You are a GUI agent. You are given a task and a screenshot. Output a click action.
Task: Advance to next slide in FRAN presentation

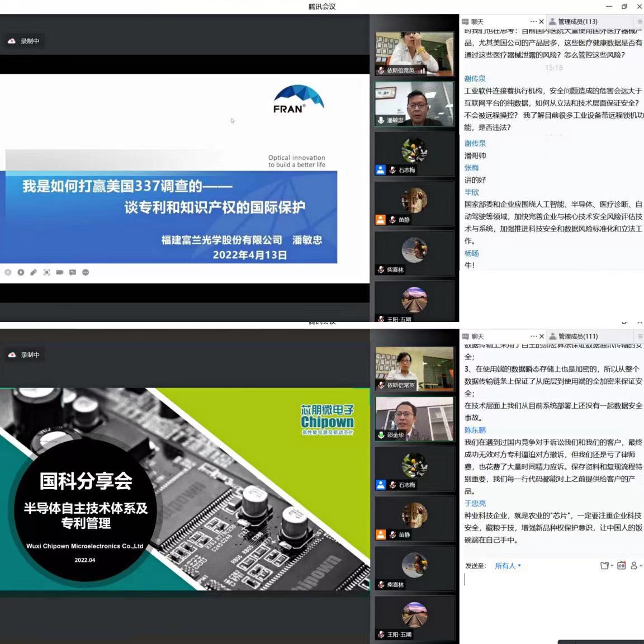[x=21, y=272]
